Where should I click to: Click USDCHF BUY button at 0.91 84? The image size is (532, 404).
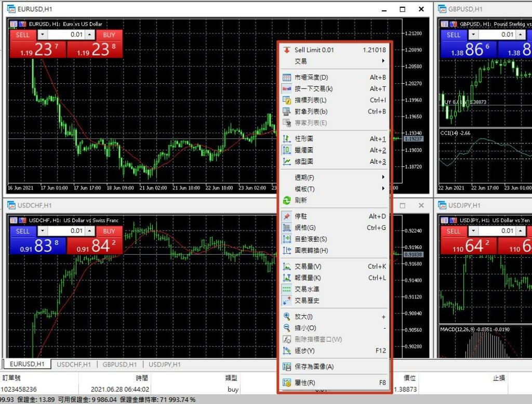95,245
